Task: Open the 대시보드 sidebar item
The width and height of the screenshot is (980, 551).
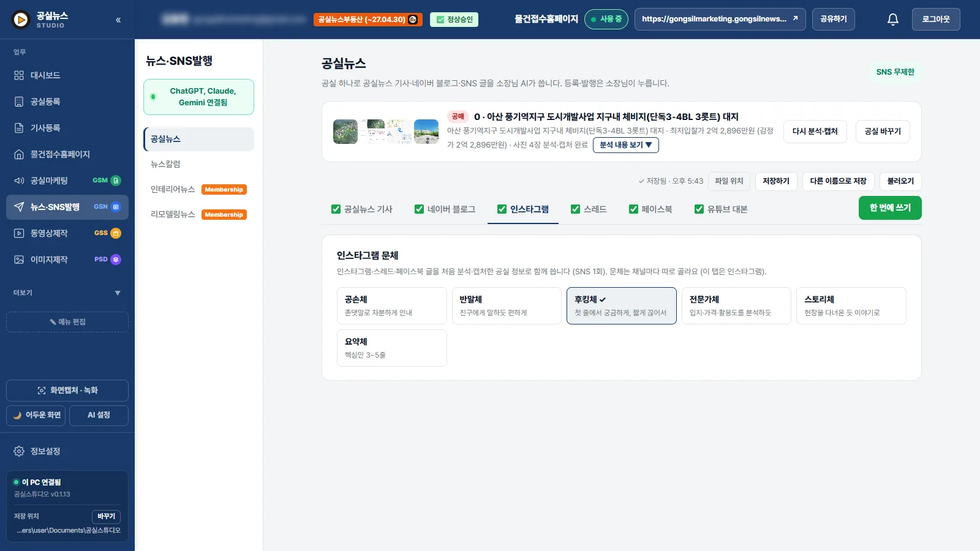Action: coord(67,75)
